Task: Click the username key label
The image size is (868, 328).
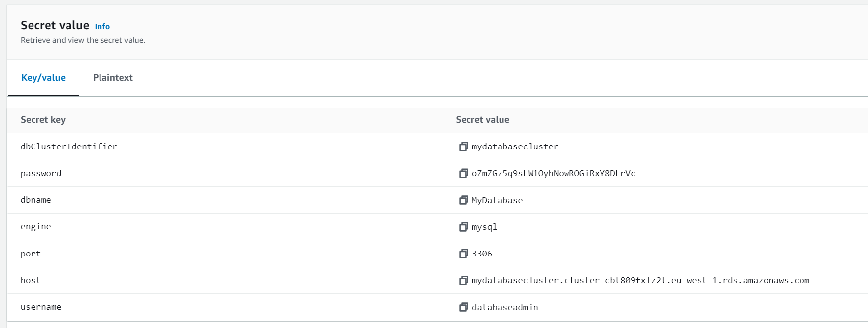Action: pos(41,307)
